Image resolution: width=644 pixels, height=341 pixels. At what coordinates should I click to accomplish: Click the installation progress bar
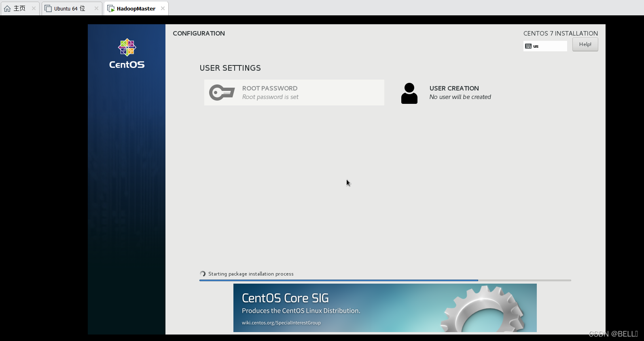[385, 280]
